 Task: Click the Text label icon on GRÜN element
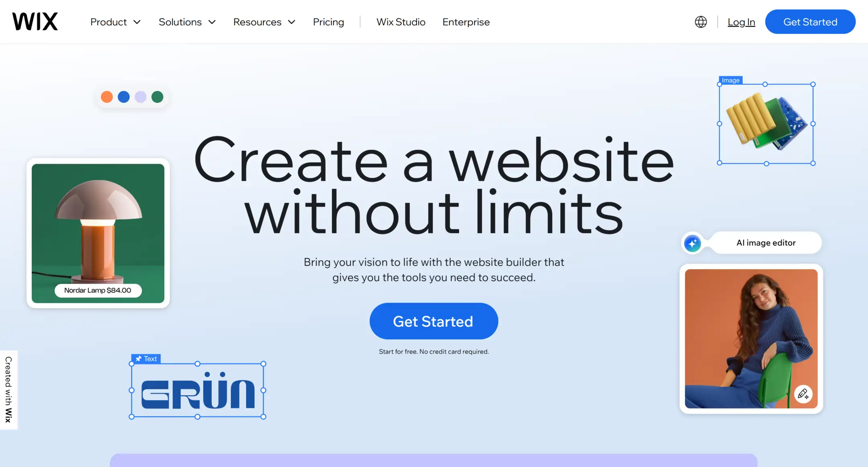[145, 358]
